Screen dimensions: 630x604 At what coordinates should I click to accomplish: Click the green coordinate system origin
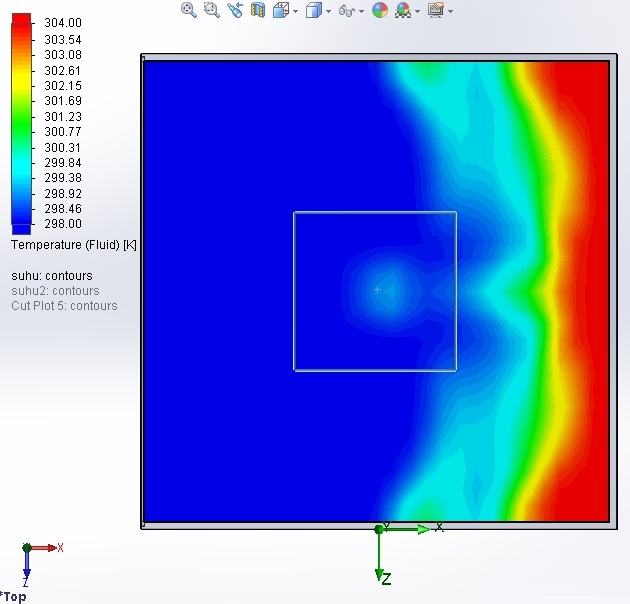point(378,530)
